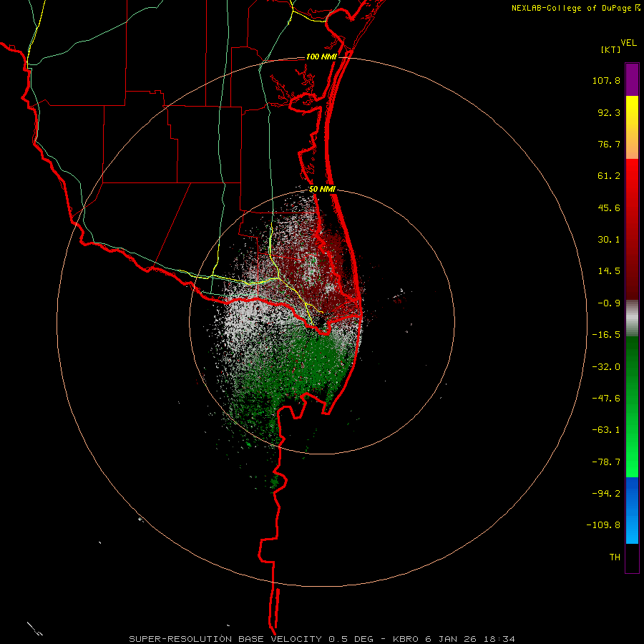The width and height of the screenshot is (644, 644).
Task: Select the -63.1 legend value
Action: click(606, 430)
